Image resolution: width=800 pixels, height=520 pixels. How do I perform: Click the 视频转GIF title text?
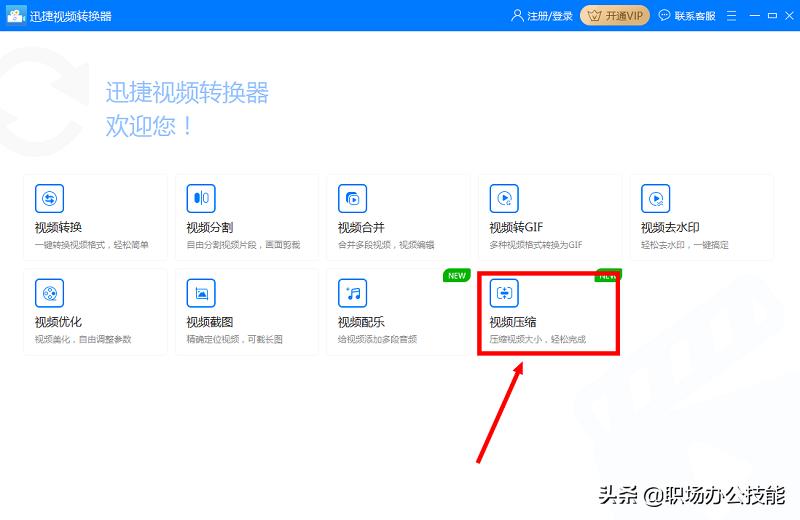tap(516, 227)
